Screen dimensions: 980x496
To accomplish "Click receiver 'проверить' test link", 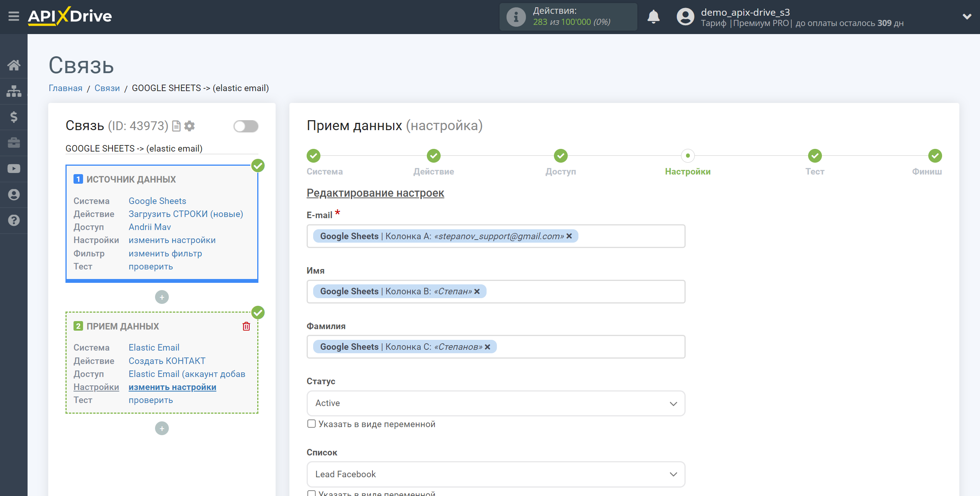I will [x=151, y=400].
